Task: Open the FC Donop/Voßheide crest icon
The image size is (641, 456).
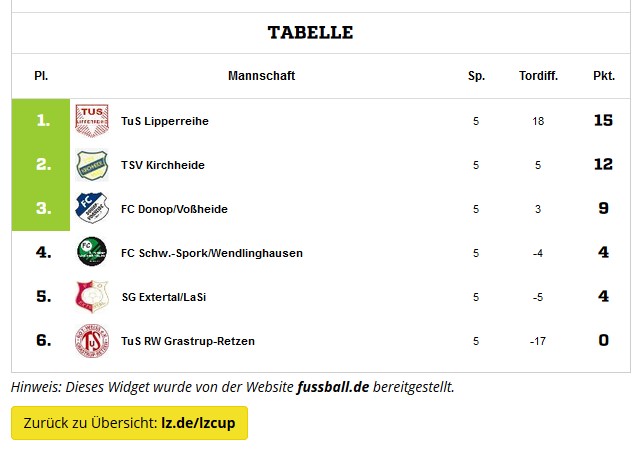Action: click(x=92, y=209)
